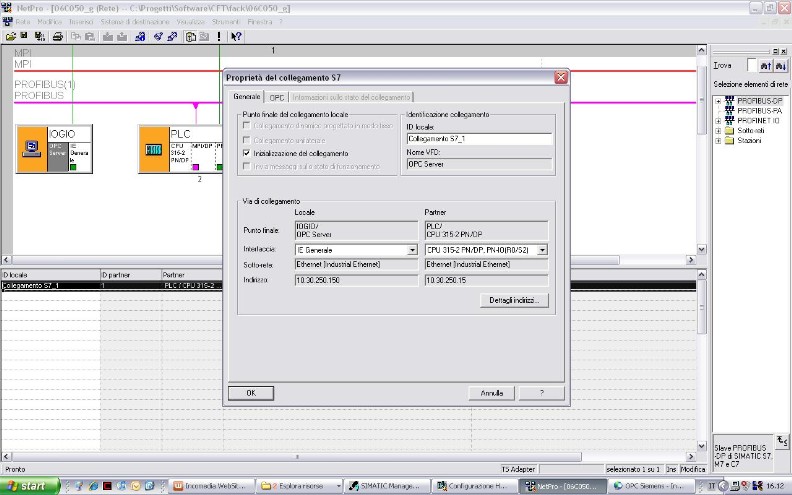This screenshot has height=495, width=792.
Task: Click the TS Adapter status bar entry
Action: [x=518, y=469]
